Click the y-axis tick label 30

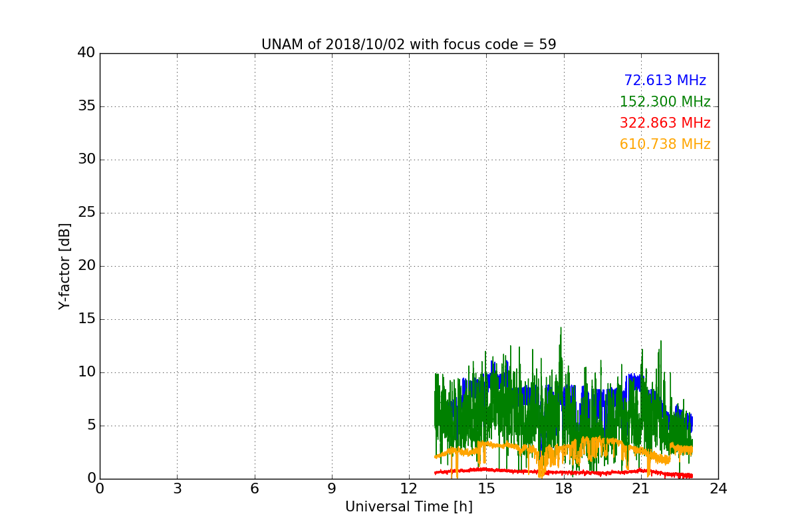point(86,160)
